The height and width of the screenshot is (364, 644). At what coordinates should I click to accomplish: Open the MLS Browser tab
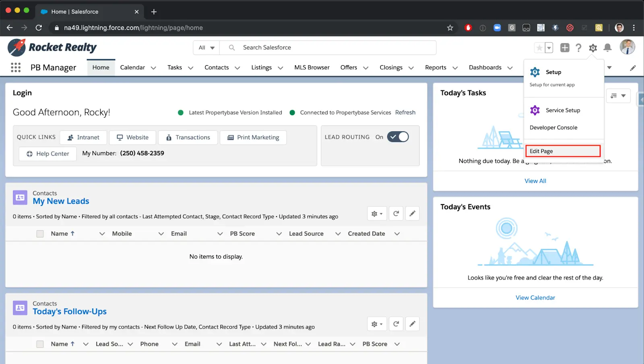point(312,68)
